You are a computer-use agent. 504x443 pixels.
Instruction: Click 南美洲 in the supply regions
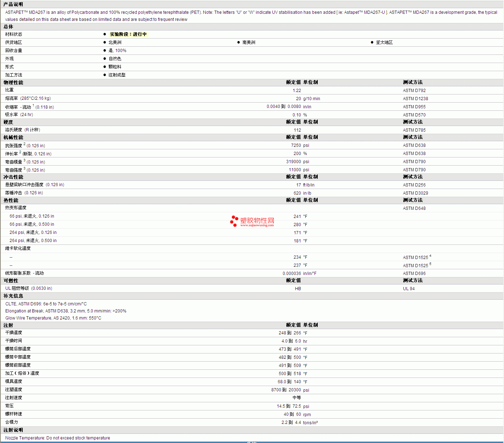click(249, 42)
